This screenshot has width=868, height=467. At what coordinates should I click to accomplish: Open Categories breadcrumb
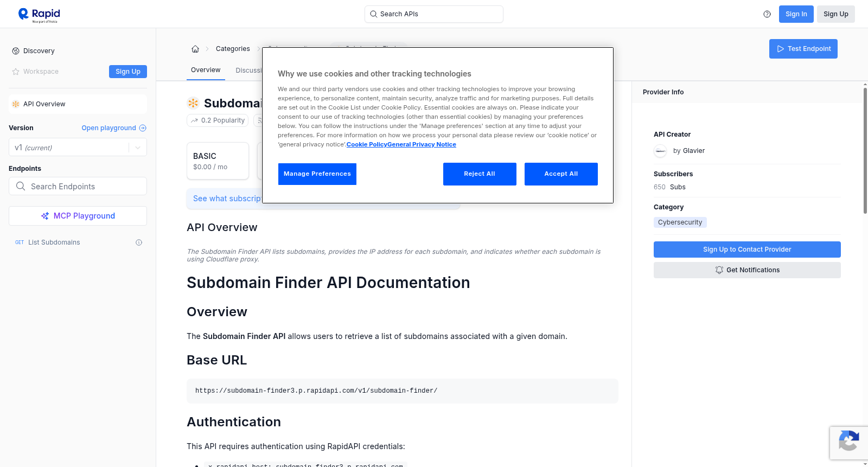233,49
